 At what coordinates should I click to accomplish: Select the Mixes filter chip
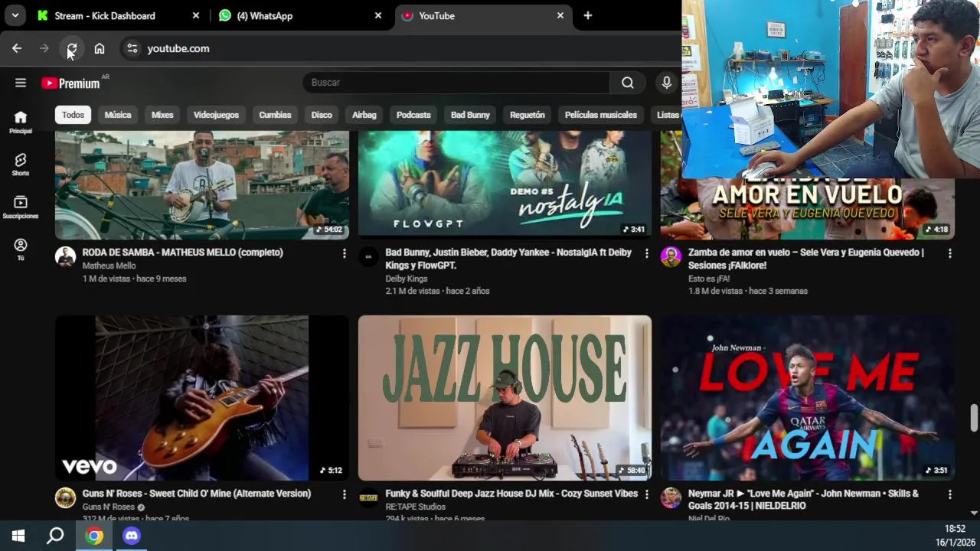coord(162,115)
